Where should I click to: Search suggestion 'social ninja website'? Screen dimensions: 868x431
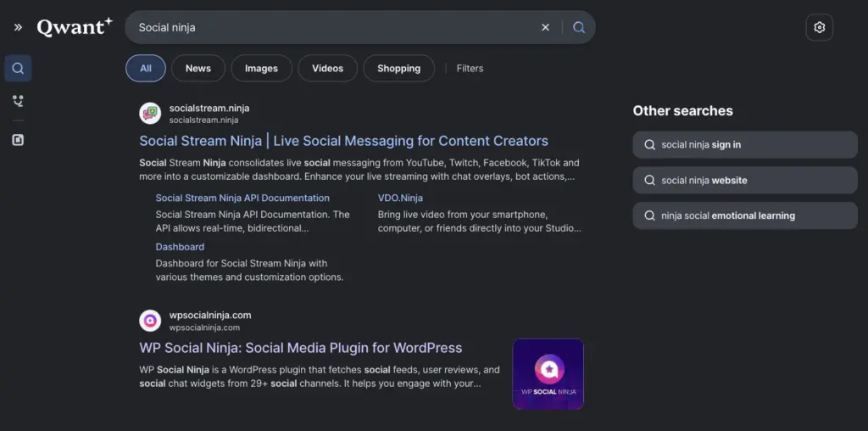coord(745,180)
